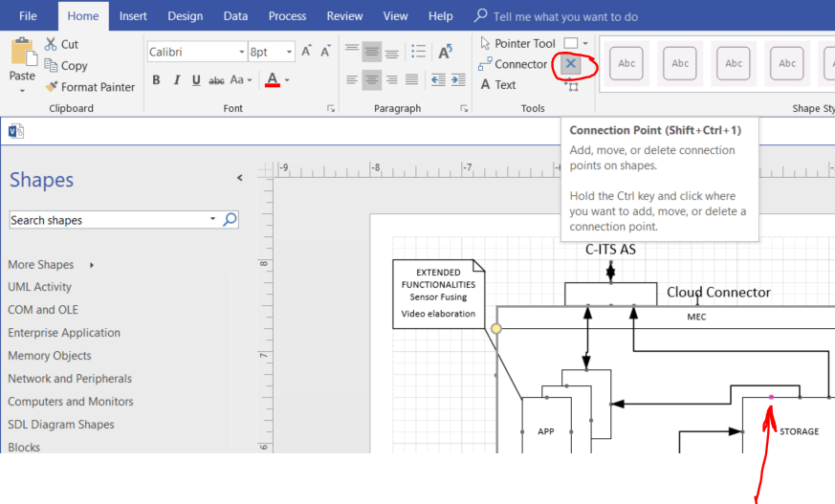Click the search magnifier in Shapes panel
This screenshot has width=835, height=504.
click(x=230, y=220)
